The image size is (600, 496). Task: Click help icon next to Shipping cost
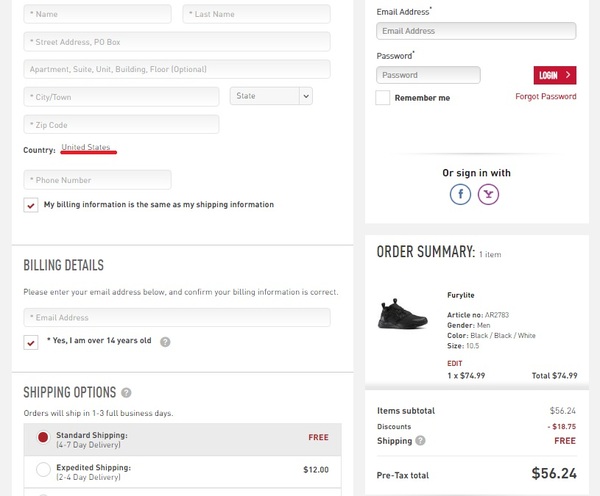click(x=420, y=440)
